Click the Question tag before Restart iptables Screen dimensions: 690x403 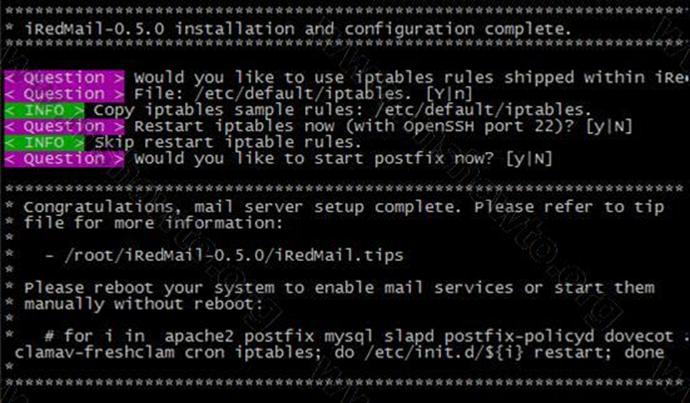[64, 126]
